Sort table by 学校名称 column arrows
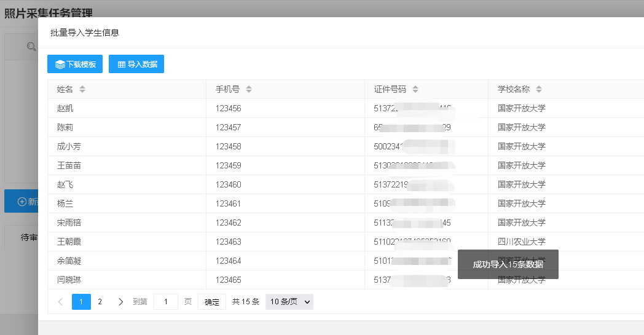The image size is (644, 335). tap(539, 90)
